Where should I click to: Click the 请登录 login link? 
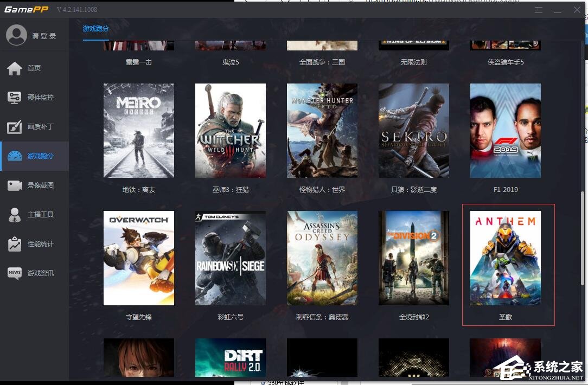pyautogui.click(x=44, y=36)
